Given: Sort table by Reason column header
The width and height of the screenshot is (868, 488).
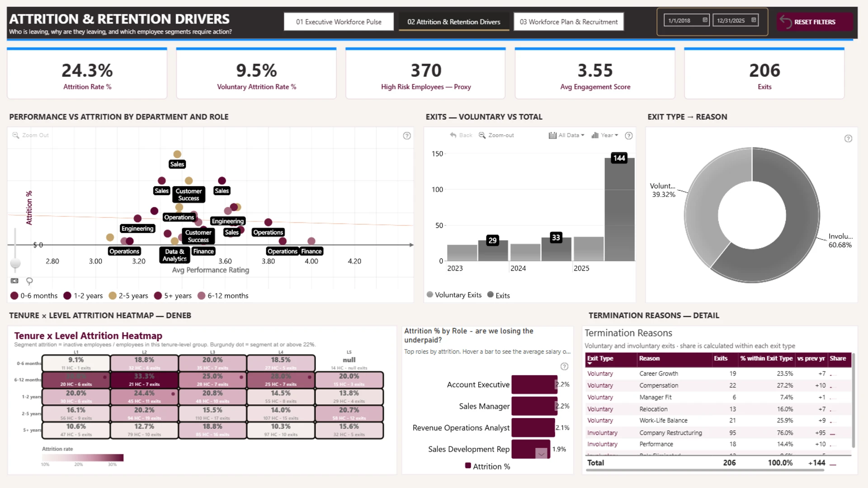Looking at the screenshot, I should (649, 358).
